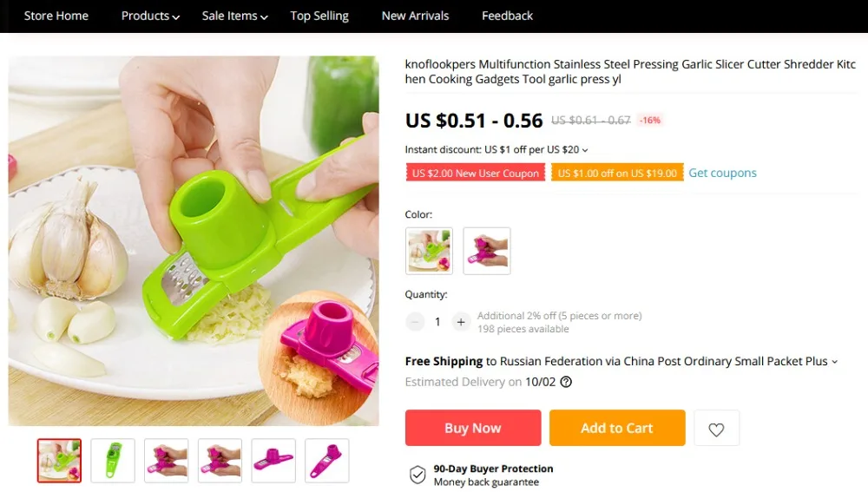View last thumbnail of pink press
The height and width of the screenshot is (492, 868).
pyautogui.click(x=326, y=461)
